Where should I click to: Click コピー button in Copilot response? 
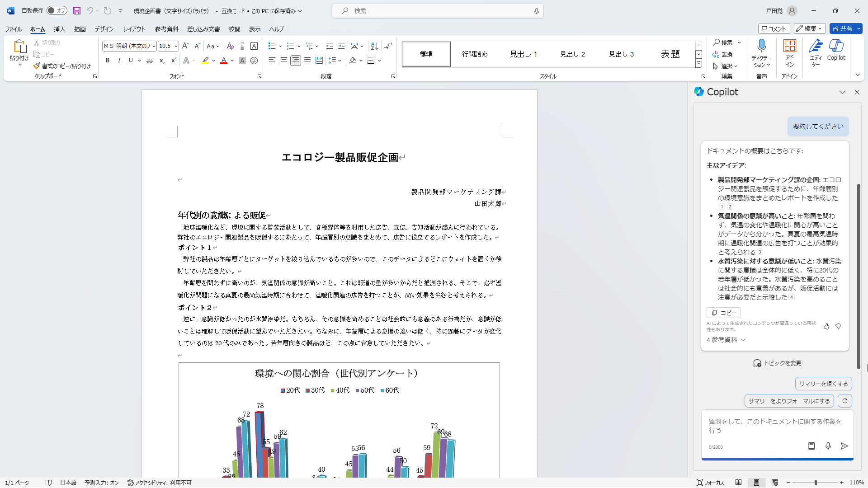(x=724, y=313)
